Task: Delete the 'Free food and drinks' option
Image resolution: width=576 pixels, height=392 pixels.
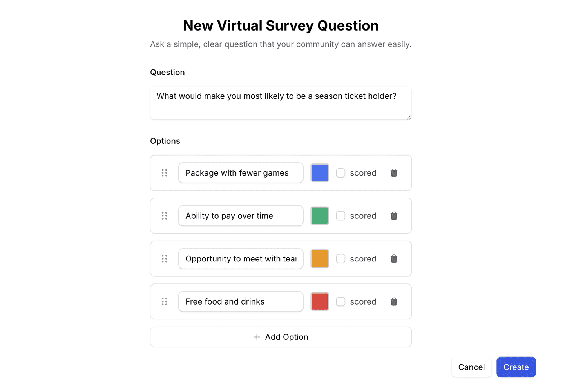Action: pyautogui.click(x=394, y=301)
